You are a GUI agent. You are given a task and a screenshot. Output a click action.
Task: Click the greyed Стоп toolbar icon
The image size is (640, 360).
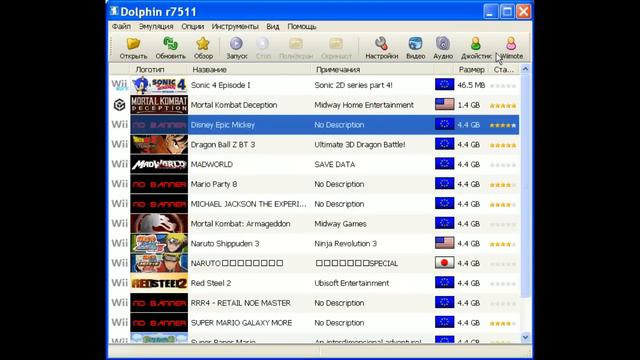263,43
